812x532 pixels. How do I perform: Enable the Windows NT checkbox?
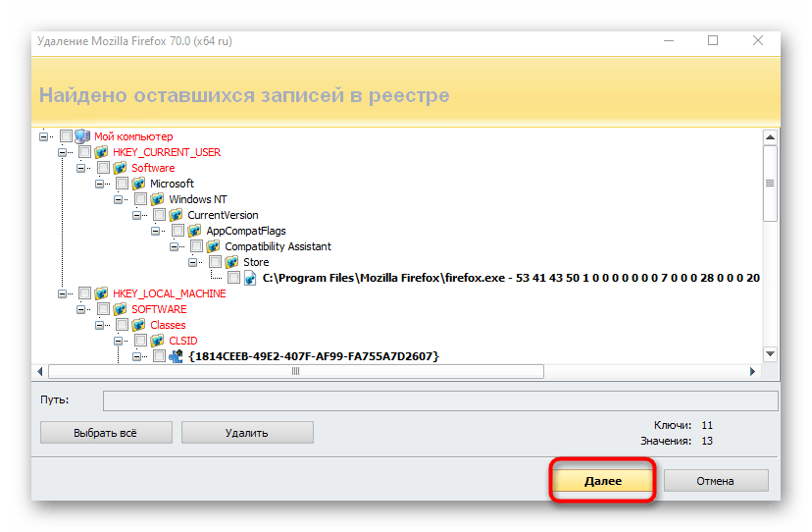point(141,199)
